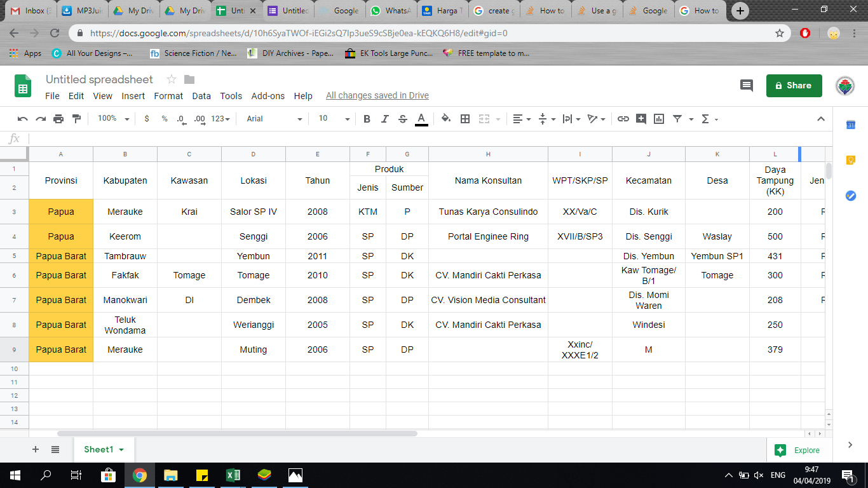Open the Add-ons menu
Screen dimensions: 868x488
(x=268, y=96)
